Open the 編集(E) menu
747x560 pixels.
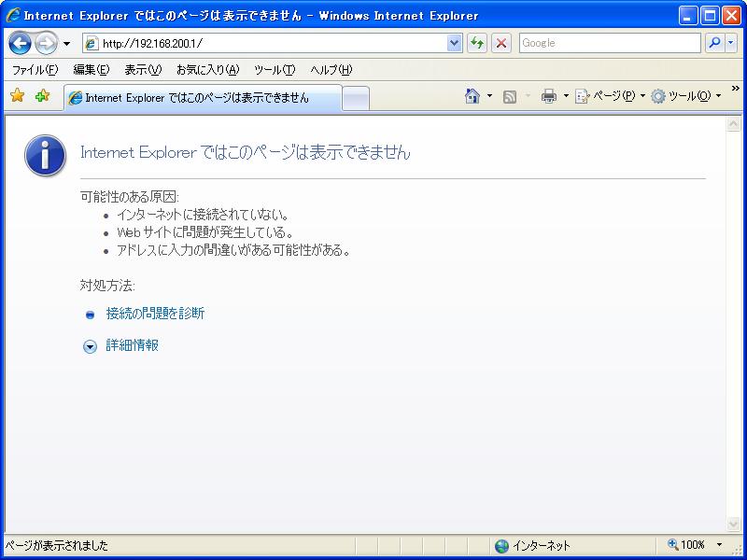pyautogui.click(x=91, y=70)
